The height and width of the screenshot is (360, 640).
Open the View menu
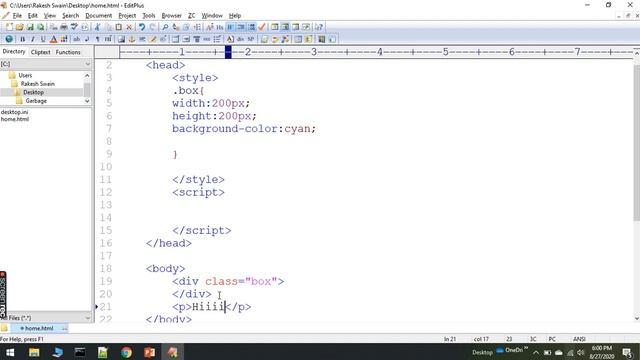click(x=50, y=16)
